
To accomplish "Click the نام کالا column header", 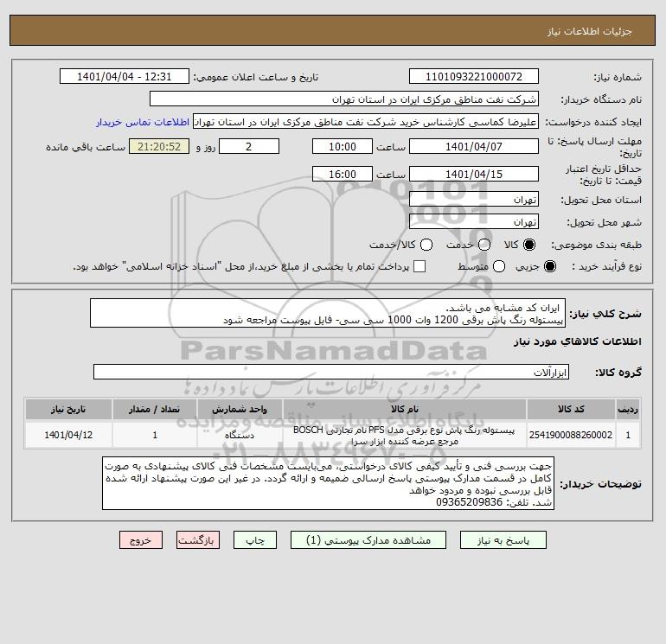I will click(405, 409).
